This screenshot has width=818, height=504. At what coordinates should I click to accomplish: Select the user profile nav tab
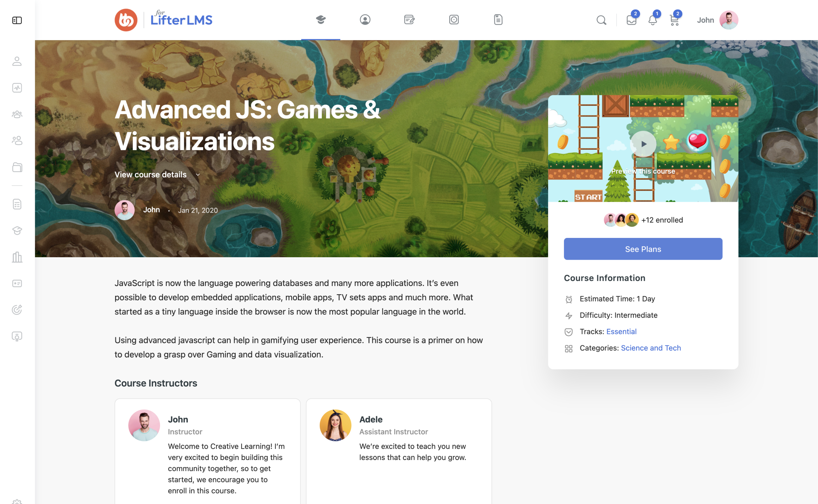(x=365, y=20)
